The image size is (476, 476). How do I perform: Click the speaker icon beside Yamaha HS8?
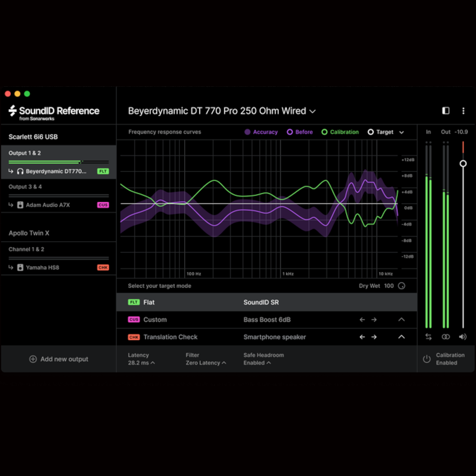(x=20, y=268)
